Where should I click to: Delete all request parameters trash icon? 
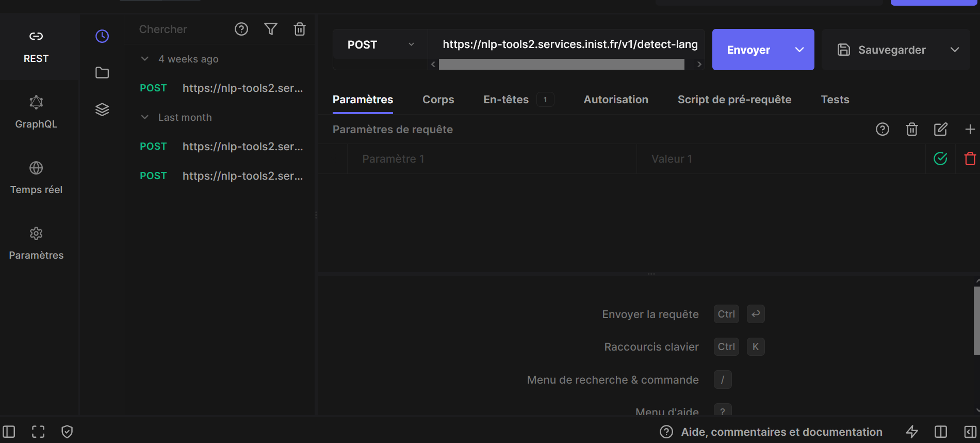point(911,129)
